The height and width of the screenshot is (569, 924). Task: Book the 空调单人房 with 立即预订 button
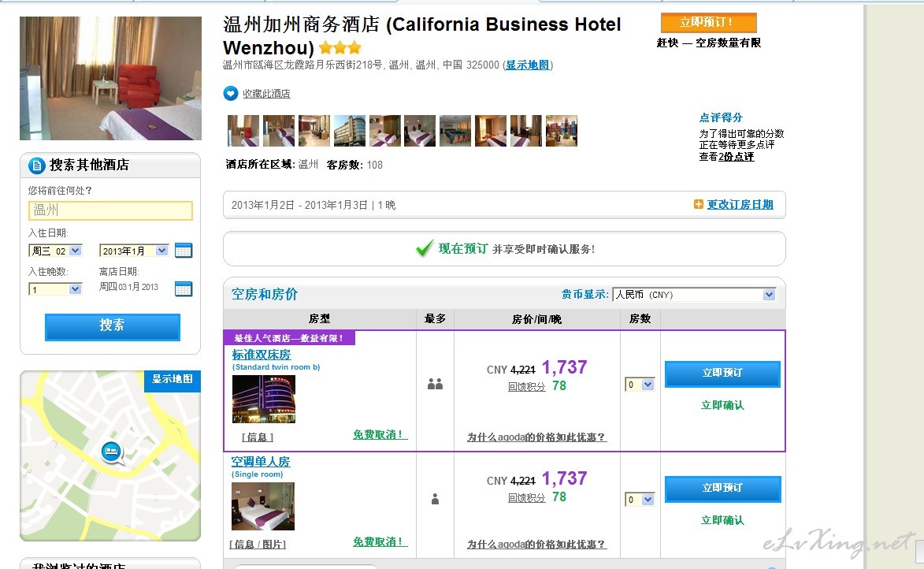(x=722, y=489)
